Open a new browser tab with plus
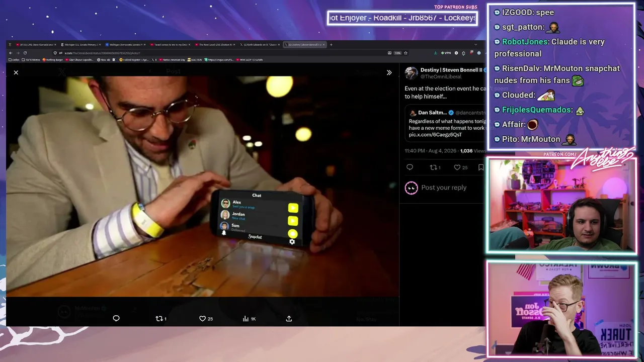This screenshot has width=644, height=362. click(331, 45)
